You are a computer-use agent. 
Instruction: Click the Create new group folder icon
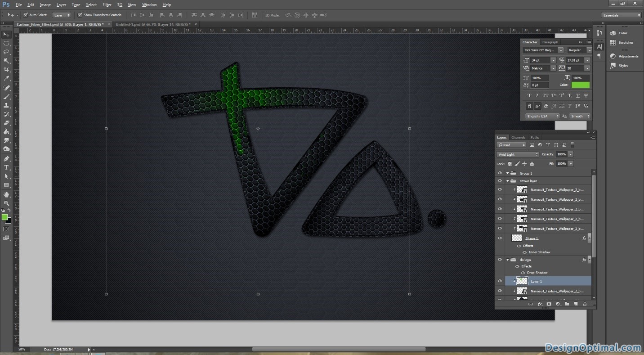coord(567,304)
